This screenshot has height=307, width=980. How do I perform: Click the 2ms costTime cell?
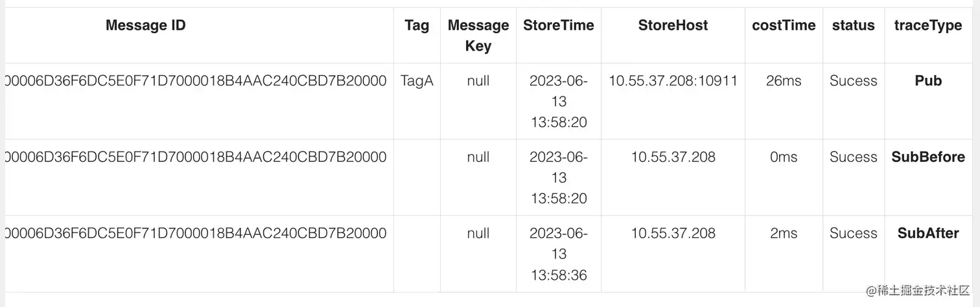pyautogui.click(x=784, y=234)
